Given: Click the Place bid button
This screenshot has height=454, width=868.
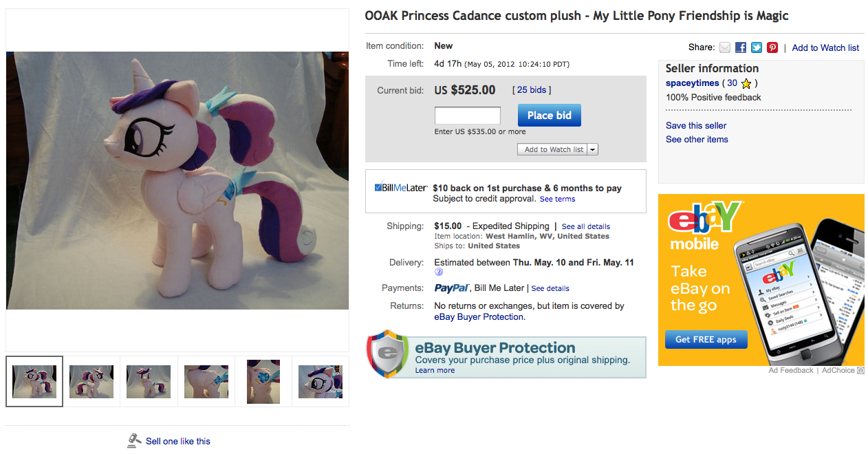Looking at the screenshot, I should (x=549, y=116).
